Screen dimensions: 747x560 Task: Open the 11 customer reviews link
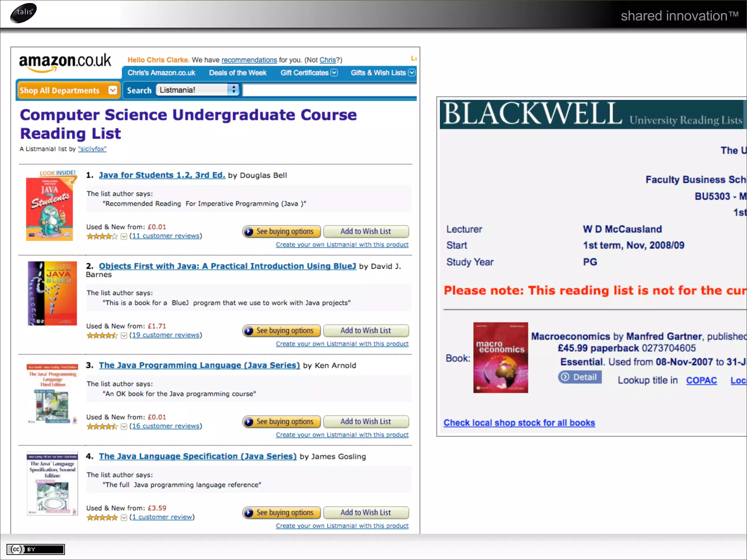166,236
